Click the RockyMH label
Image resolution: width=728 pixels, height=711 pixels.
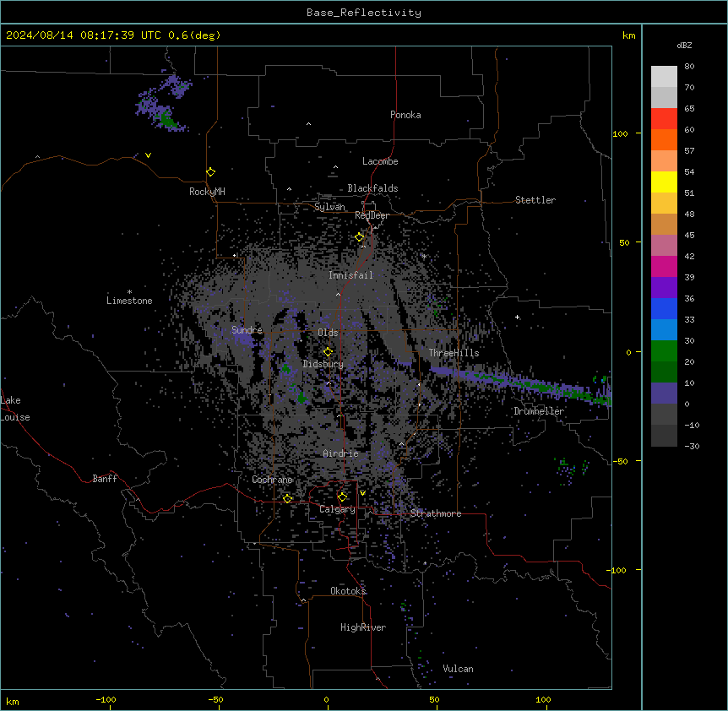(207, 192)
